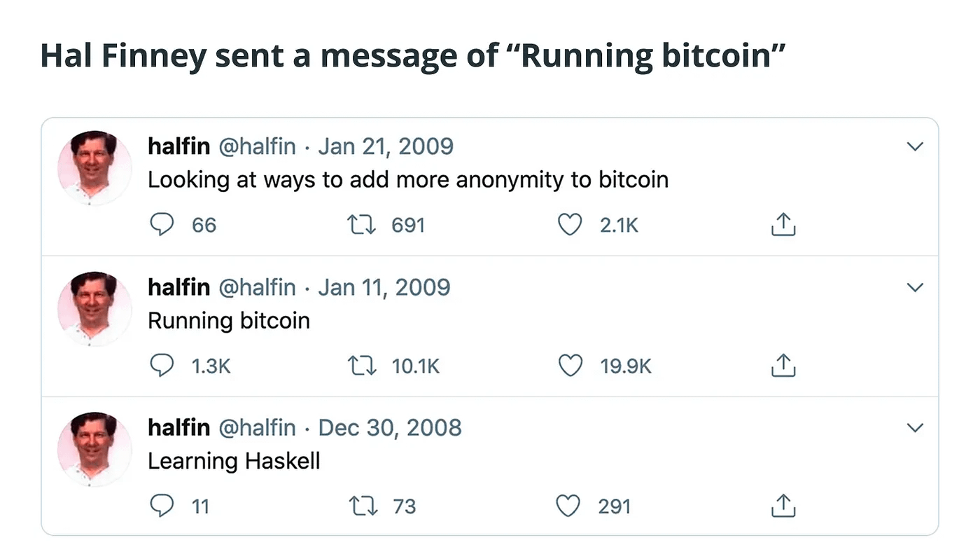The height and width of the screenshot is (559, 980).
Task: Like the "Learning Haskell" tweet
Action: pyautogui.click(x=568, y=506)
